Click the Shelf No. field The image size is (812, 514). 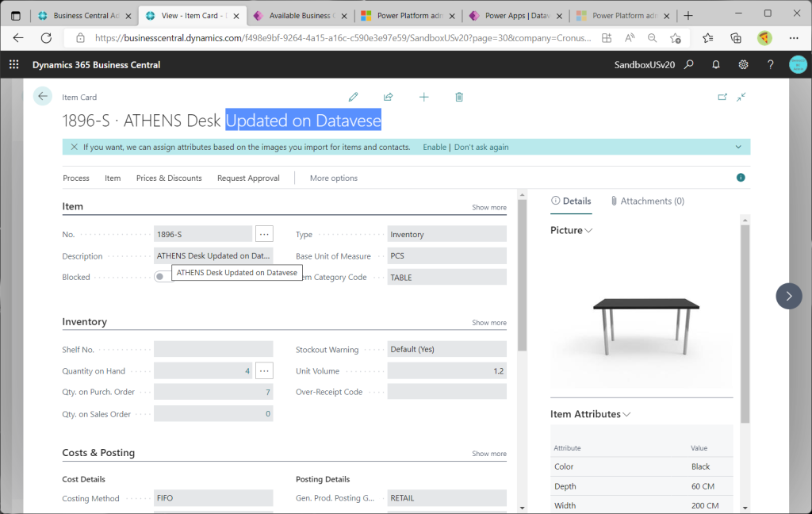pos(213,349)
